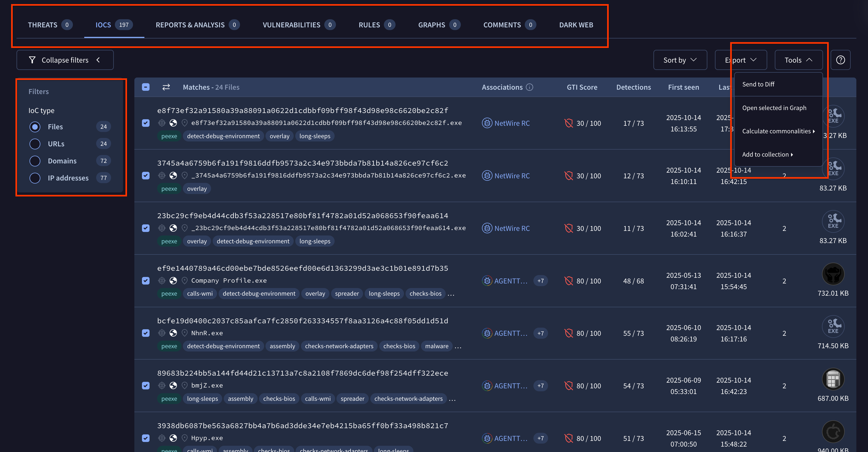Viewport: 868px width, 452px height.
Task: Click the Associations info icon
Action: pos(530,87)
